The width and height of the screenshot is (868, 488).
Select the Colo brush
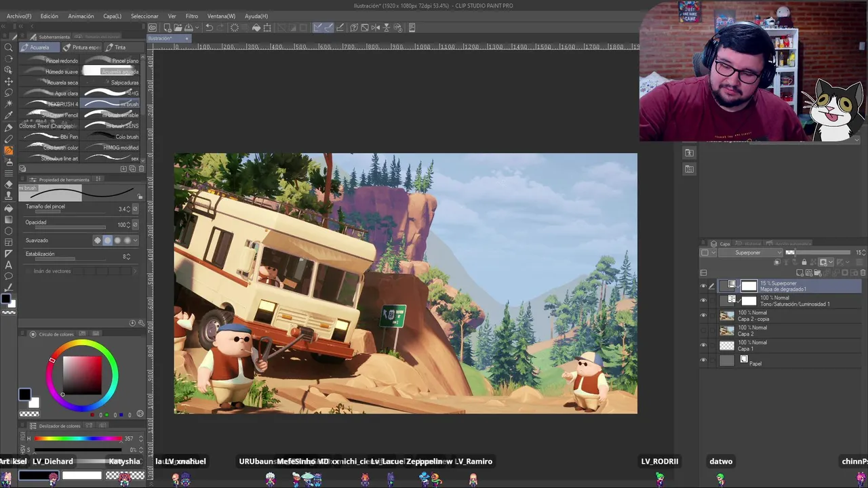click(111, 137)
